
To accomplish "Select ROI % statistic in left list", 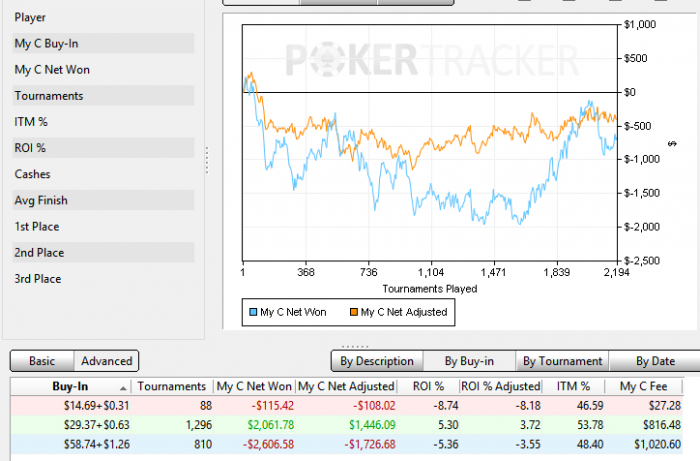I will [x=103, y=148].
